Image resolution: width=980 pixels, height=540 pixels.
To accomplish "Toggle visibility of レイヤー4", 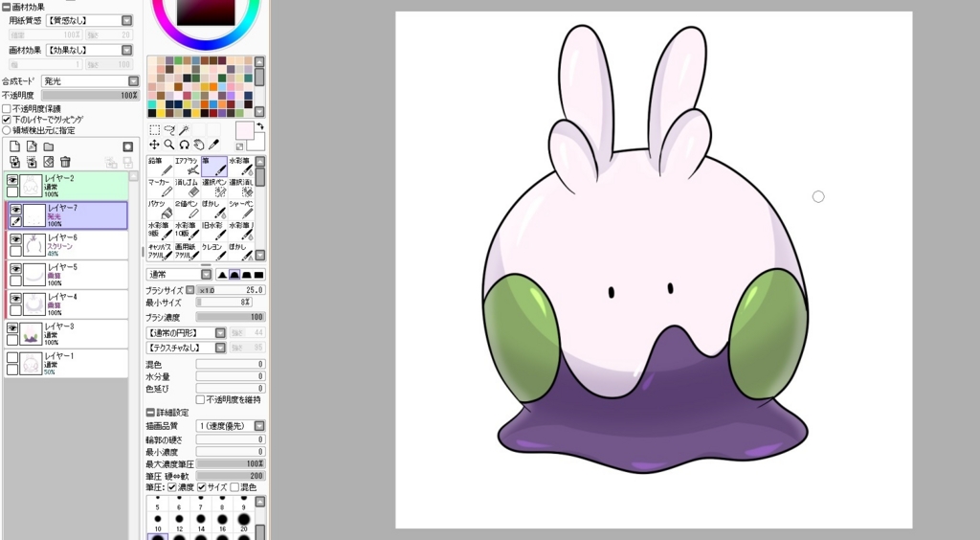I will tap(15, 298).
